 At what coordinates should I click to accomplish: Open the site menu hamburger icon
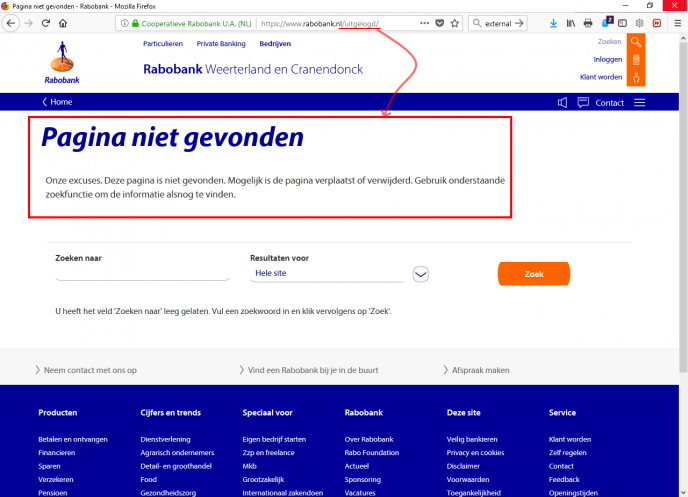[639, 103]
